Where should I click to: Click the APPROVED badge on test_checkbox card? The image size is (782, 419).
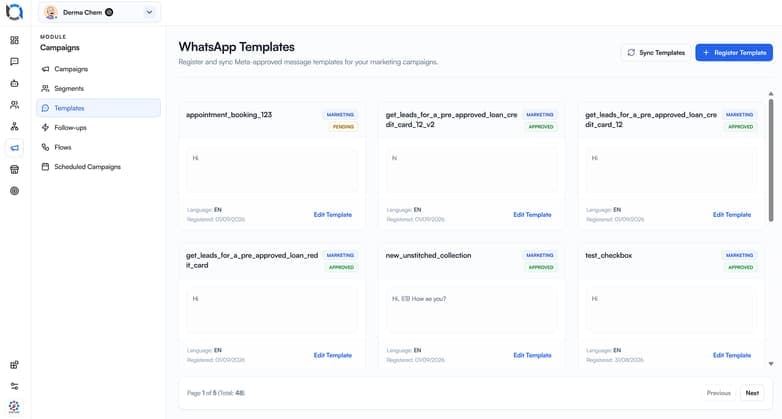(x=741, y=267)
